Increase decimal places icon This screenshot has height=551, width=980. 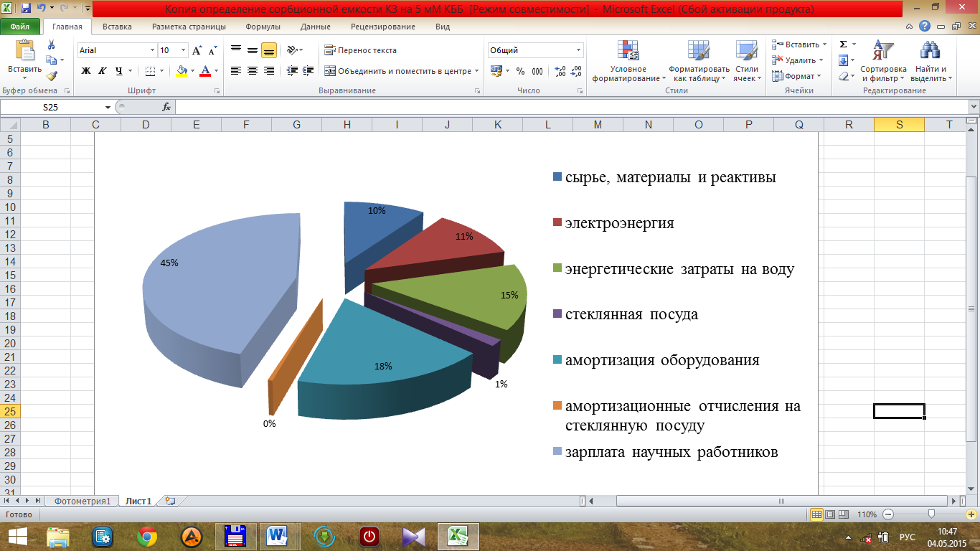click(x=560, y=71)
